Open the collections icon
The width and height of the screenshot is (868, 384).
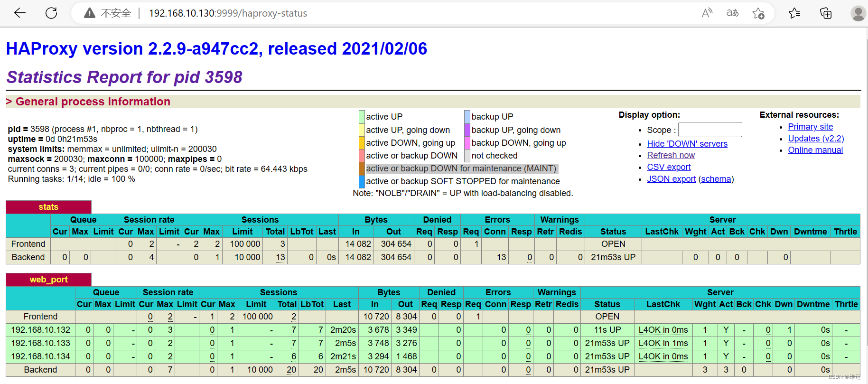(x=826, y=13)
